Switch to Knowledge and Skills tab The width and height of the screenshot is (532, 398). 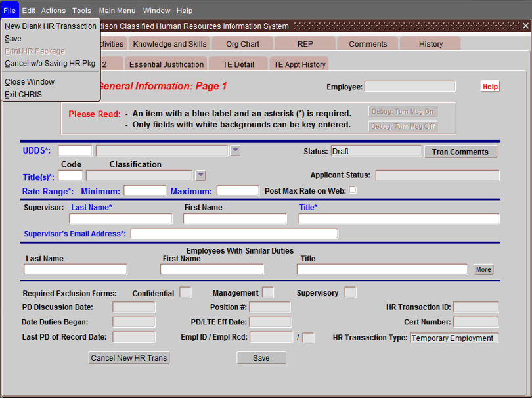pos(169,44)
